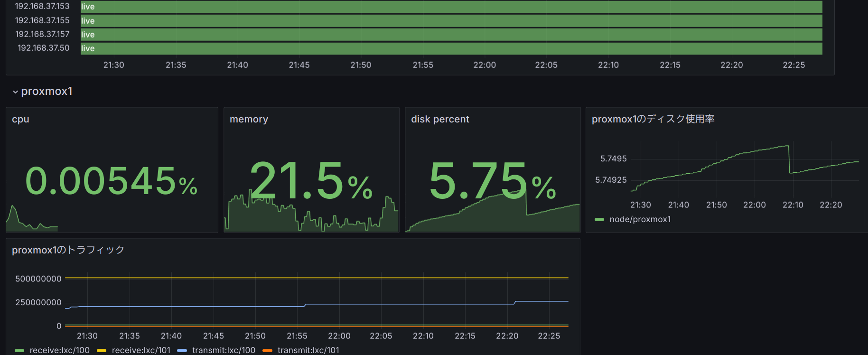868x355 pixels.
Task: Click the 21:55 tick in traffic chart
Action: click(297, 336)
